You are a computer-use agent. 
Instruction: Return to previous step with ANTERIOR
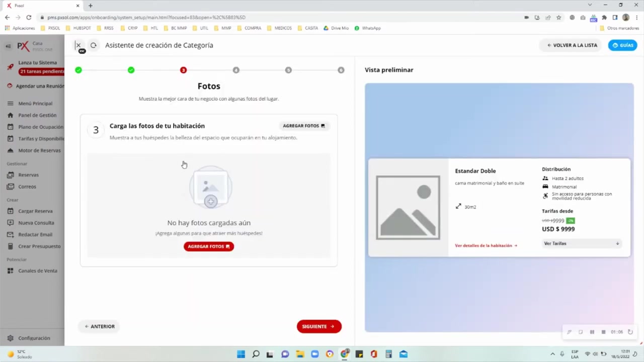100,326
